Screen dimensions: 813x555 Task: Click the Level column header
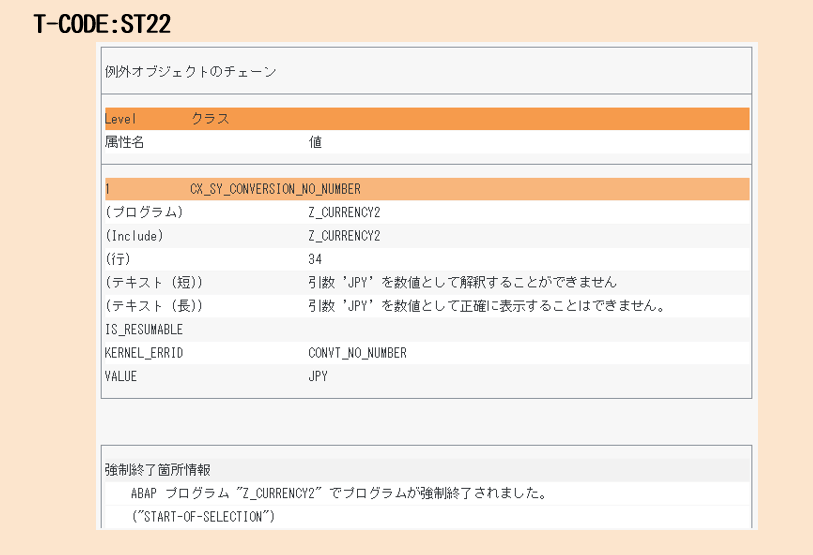[x=121, y=119]
